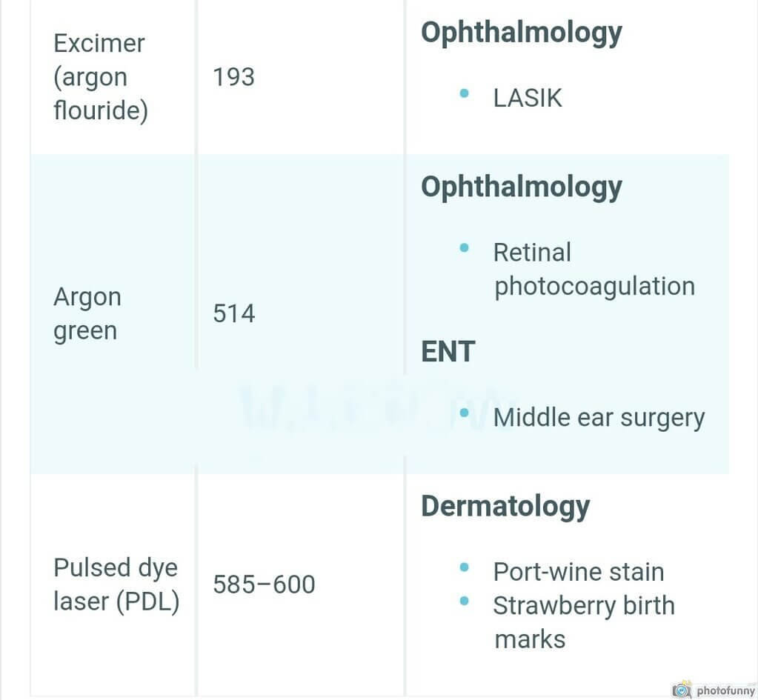Click the photofunny camera watermark icon
The width and height of the screenshot is (758, 700).
click(682, 690)
